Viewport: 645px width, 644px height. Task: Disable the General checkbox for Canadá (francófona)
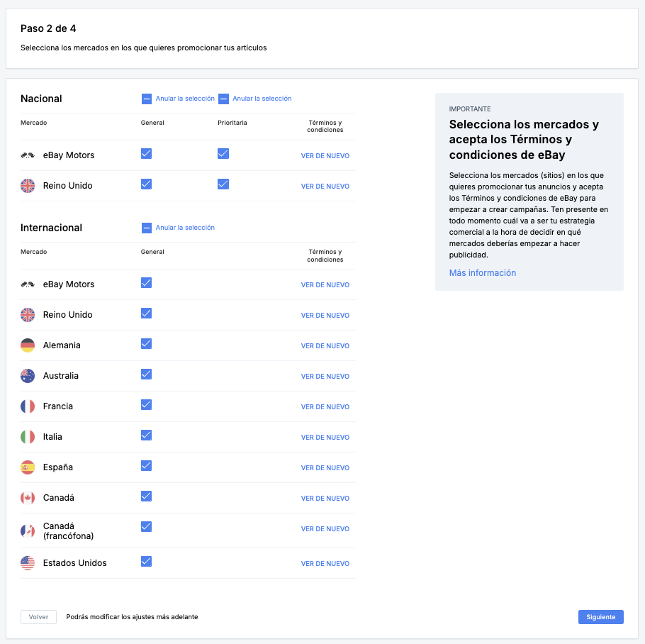pyautogui.click(x=147, y=526)
